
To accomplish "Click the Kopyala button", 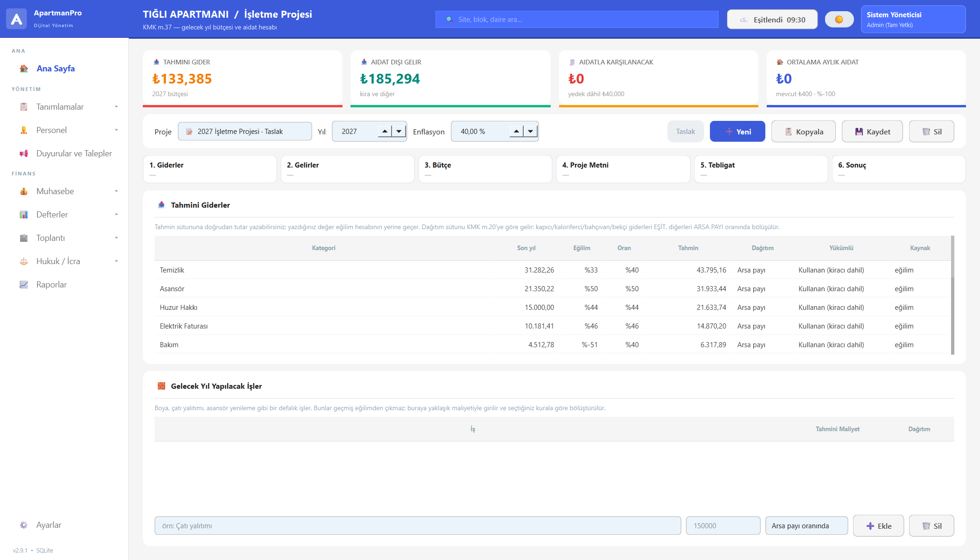I will (x=803, y=132).
